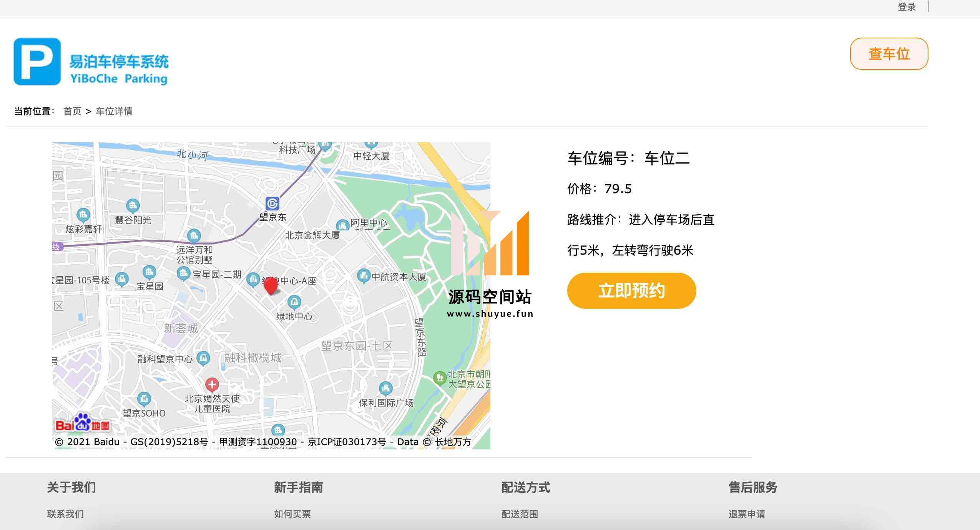This screenshot has width=980, height=530.
Task: Click the 价格：79.5 text
Action: [600, 189]
